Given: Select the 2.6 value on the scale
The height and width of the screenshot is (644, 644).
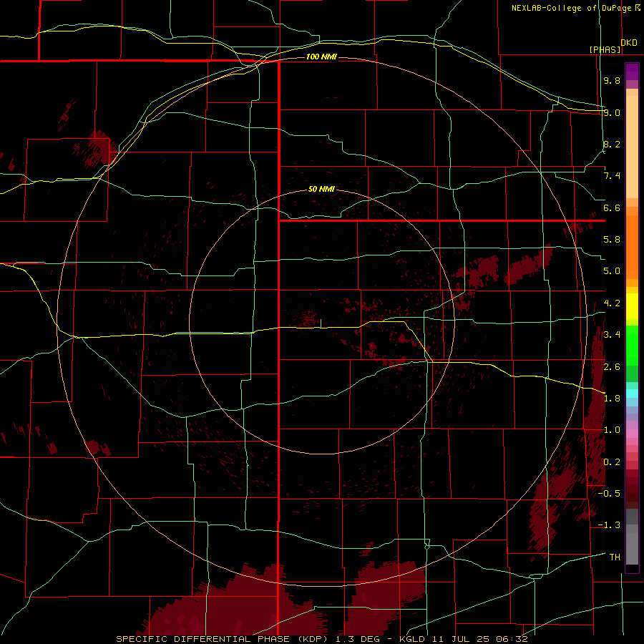Looking at the screenshot, I should click(612, 367).
